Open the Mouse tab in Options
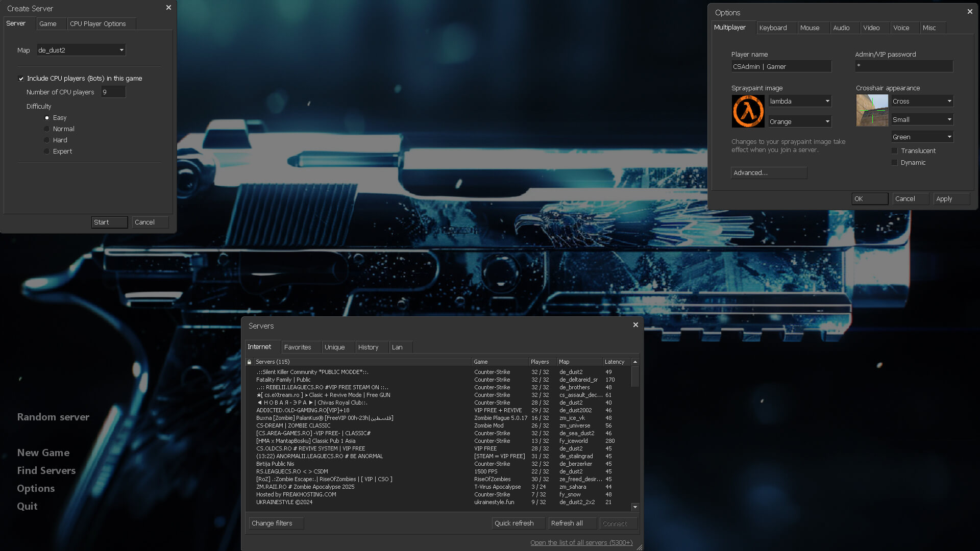 coord(813,28)
